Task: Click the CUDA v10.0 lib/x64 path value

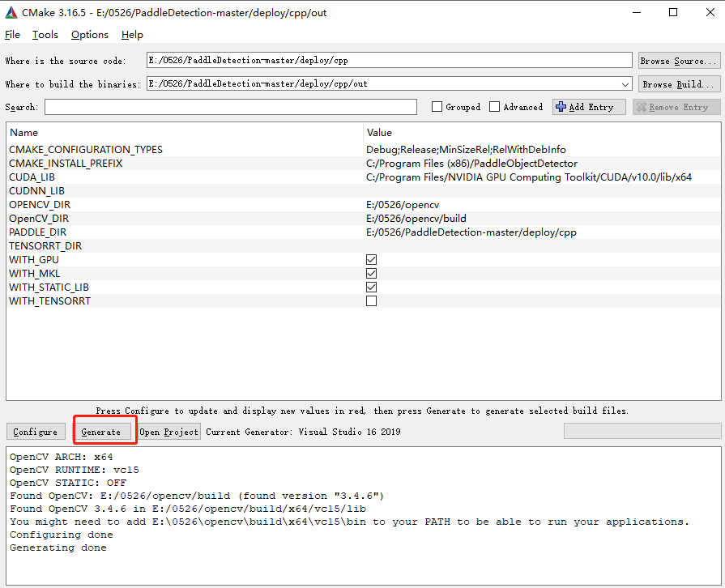Action: [529, 177]
